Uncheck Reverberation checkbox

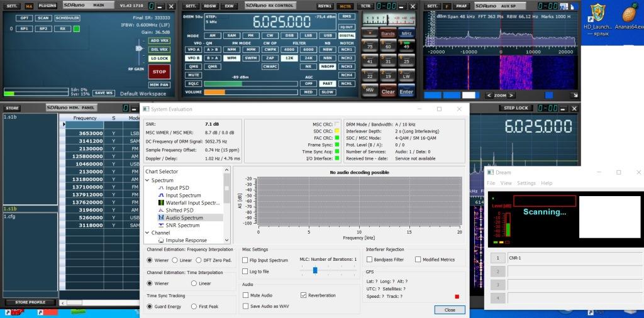(304, 295)
